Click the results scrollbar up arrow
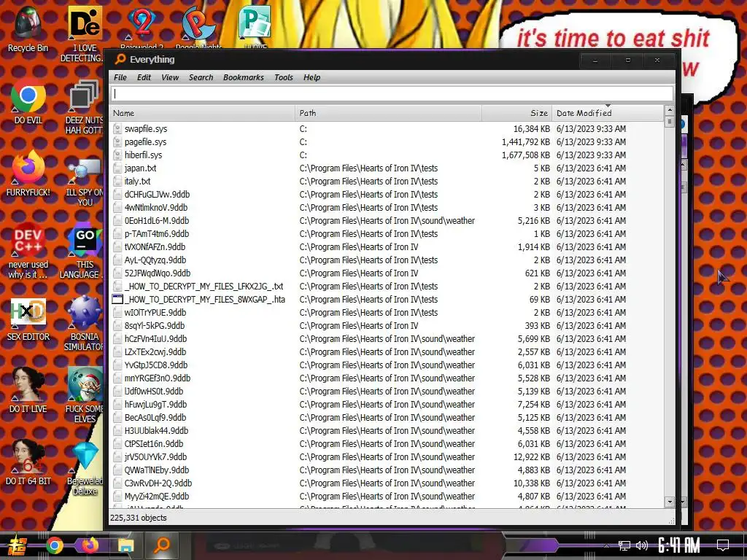This screenshot has height=560, width=747. click(x=670, y=111)
